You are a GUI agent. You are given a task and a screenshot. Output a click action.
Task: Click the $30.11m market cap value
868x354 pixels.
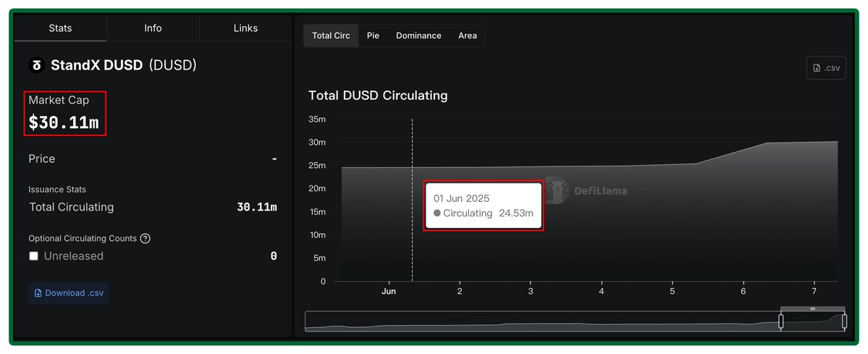pos(64,123)
